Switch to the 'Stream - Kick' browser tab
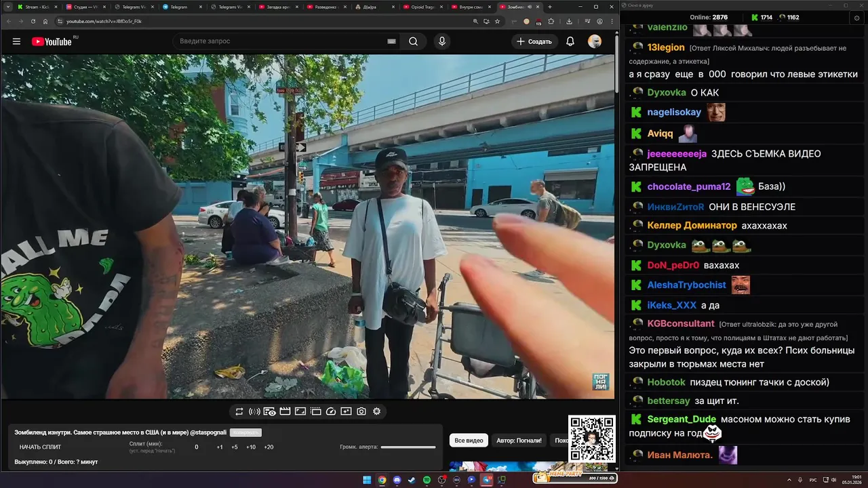The image size is (868, 488). point(37,7)
